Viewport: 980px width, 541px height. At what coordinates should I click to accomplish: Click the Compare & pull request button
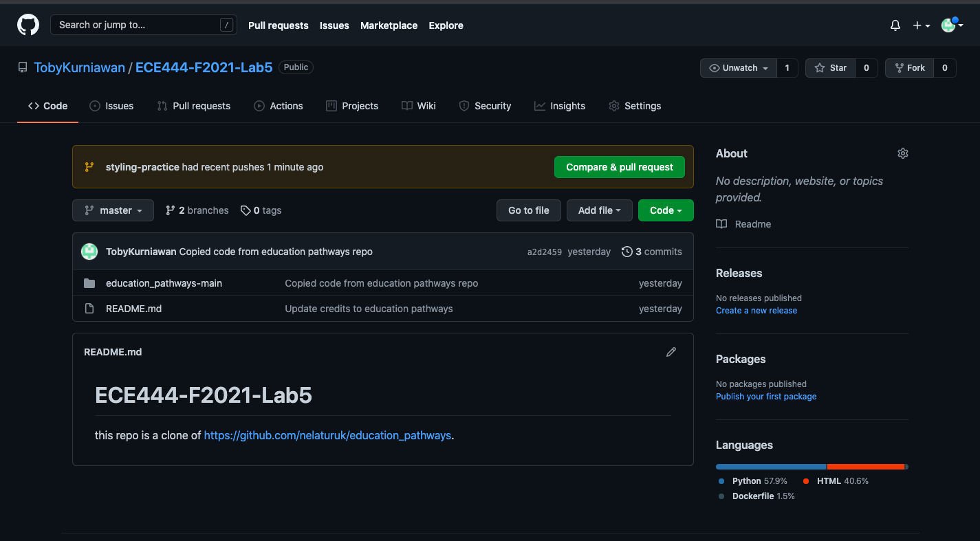(619, 167)
